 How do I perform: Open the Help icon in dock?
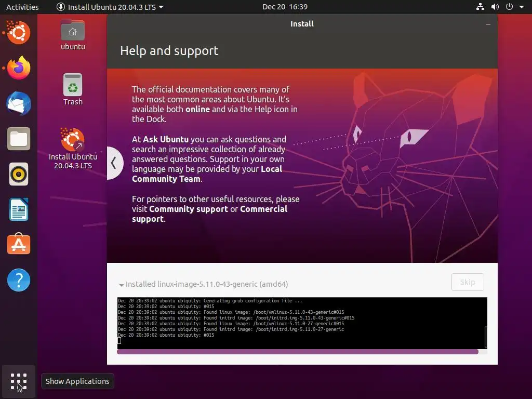pyautogui.click(x=19, y=280)
